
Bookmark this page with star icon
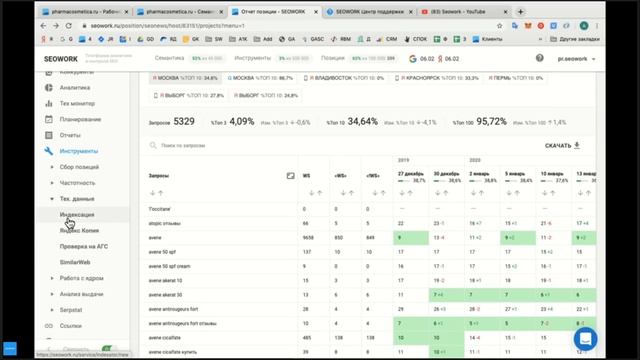pyautogui.click(x=500, y=26)
